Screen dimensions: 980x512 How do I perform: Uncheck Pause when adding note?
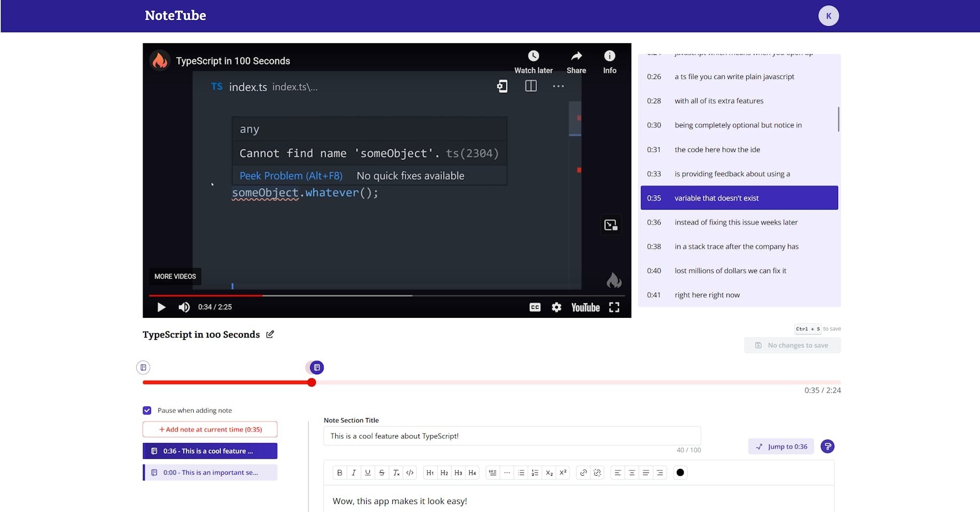(x=147, y=411)
